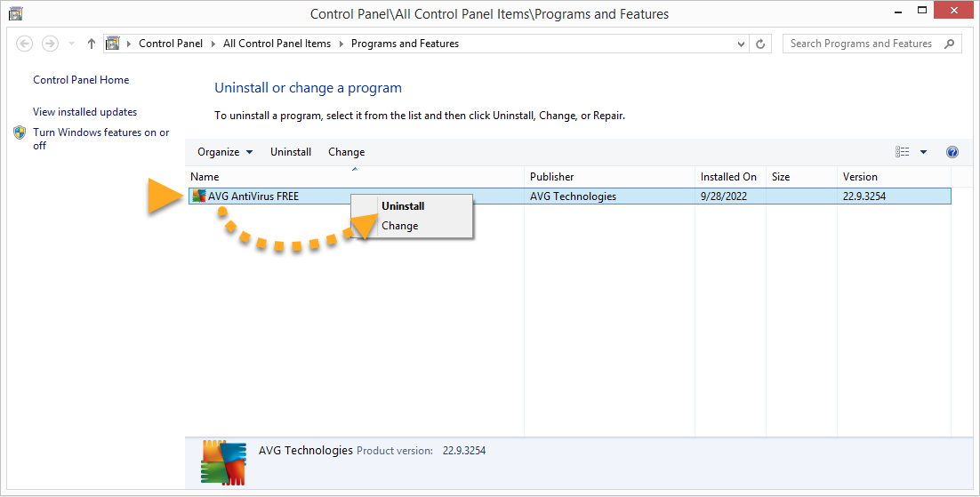The height and width of the screenshot is (497, 980).
Task: Go up one folder level
Action: click(92, 44)
